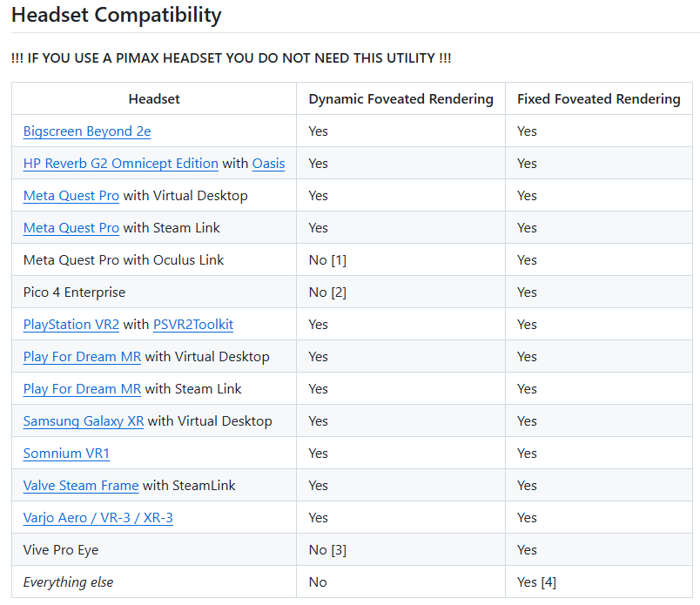The height and width of the screenshot is (605, 700).
Task: Visit the PlayStation VR2 link
Action: click(x=71, y=324)
